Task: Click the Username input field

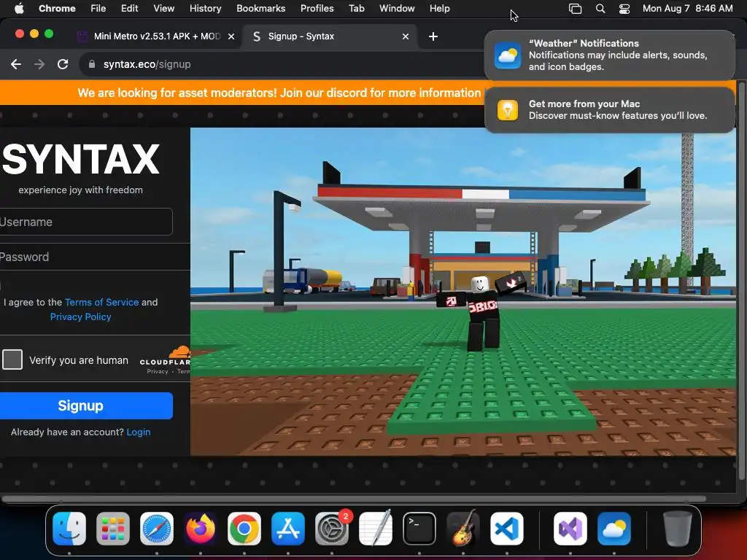Action: 86,222
